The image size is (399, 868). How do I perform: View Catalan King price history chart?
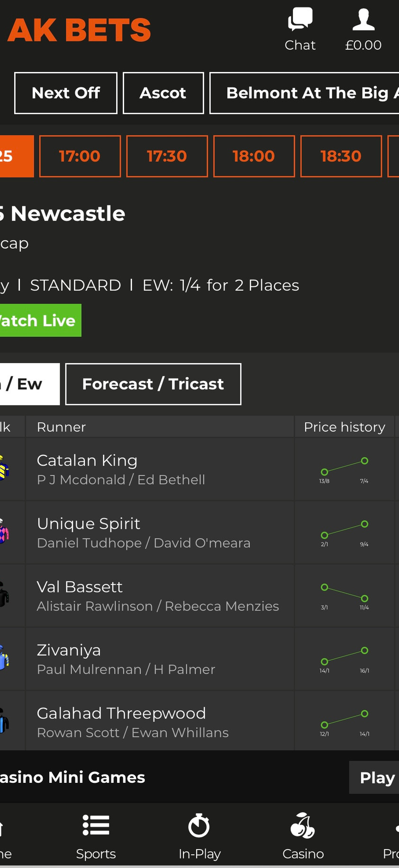(x=345, y=469)
